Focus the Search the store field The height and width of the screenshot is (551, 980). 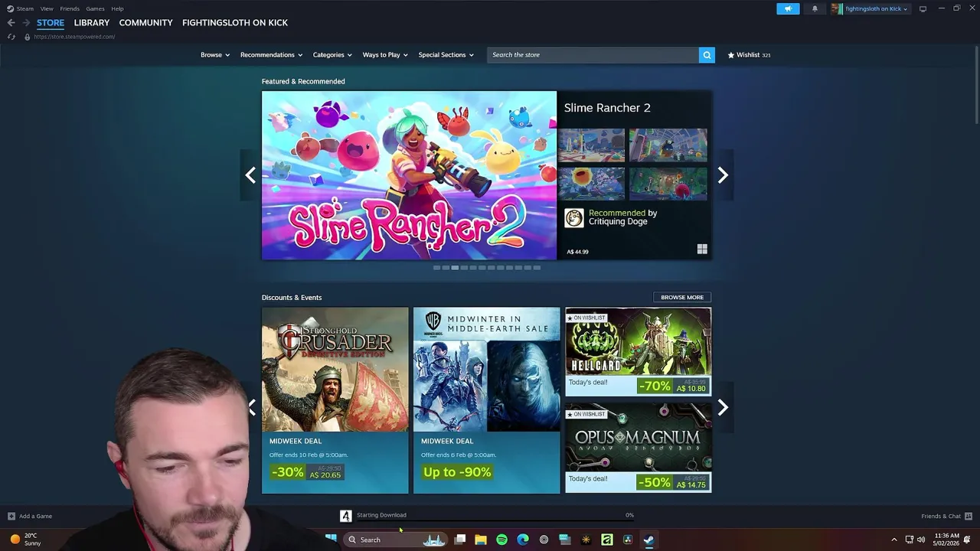click(x=593, y=54)
